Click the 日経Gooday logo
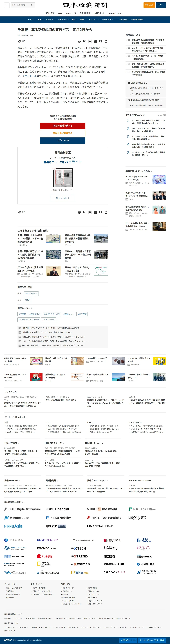 point(111,548)
